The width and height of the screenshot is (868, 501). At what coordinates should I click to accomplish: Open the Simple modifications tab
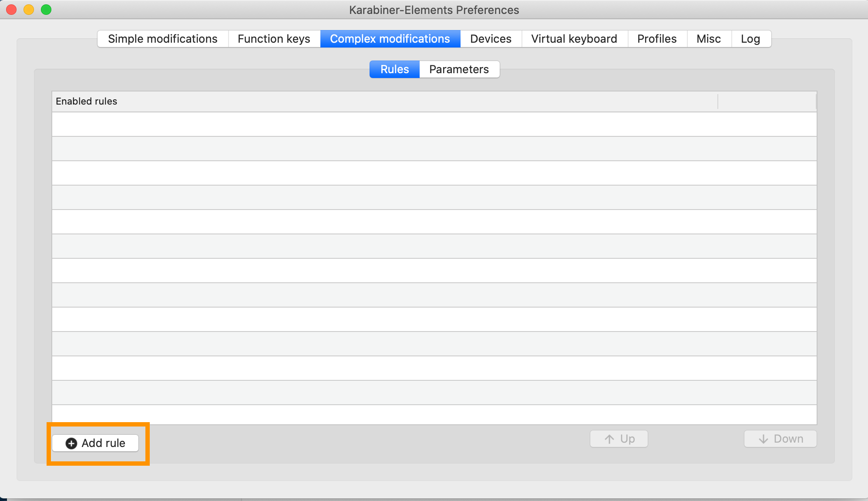163,39
